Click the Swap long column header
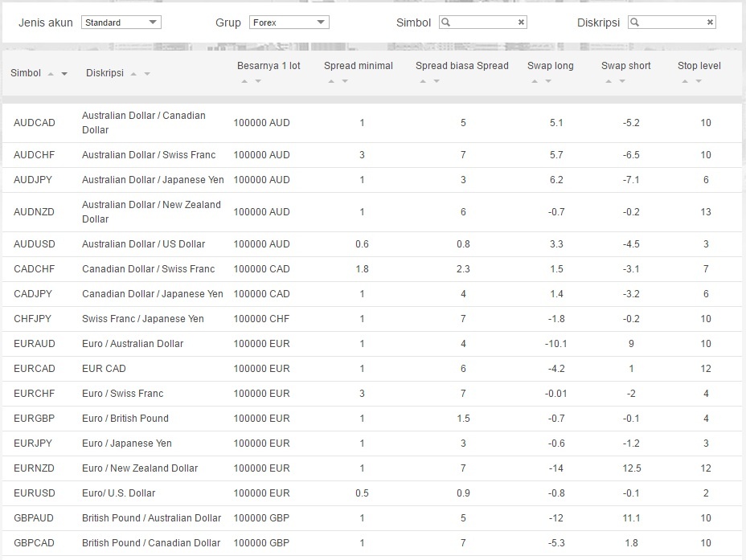Image resolution: width=746 pixels, height=560 pixels. (x=551, y=66)
